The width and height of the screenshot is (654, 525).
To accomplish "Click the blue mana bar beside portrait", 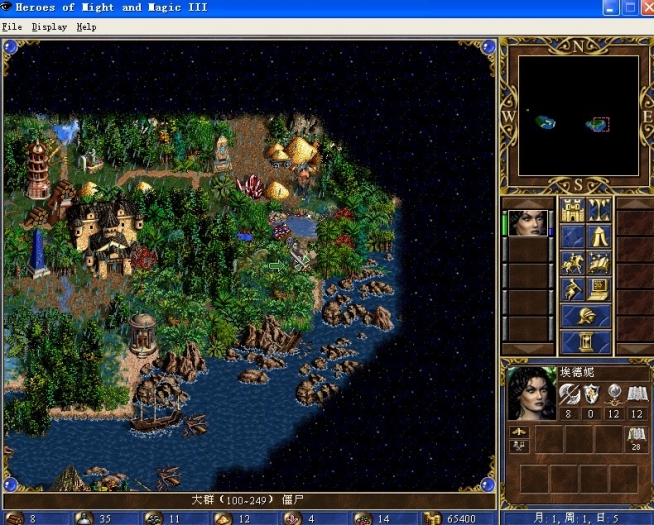I will 551,230.
